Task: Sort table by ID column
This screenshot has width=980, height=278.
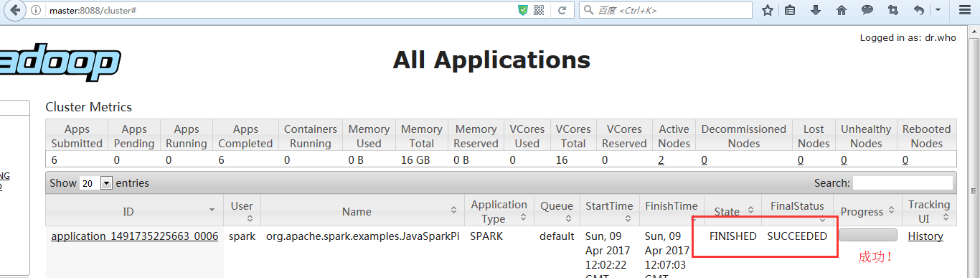Action: 134,211
